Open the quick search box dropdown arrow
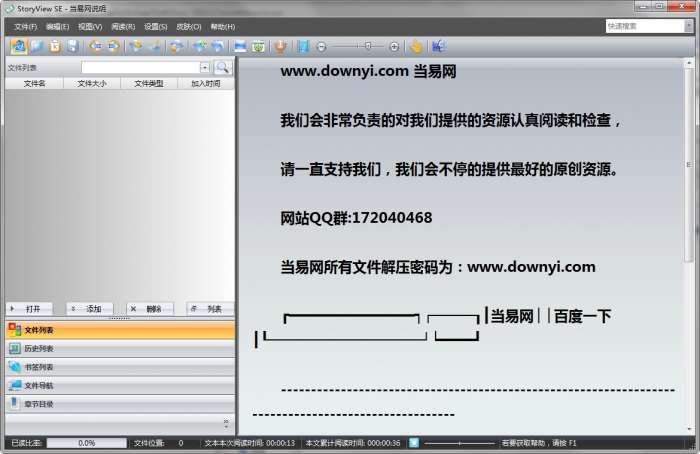 click(x=688, y=26)
